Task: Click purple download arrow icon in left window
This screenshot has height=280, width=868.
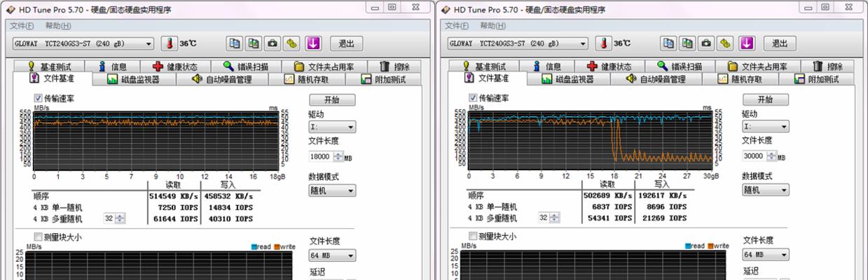Action: pos(312,43)
